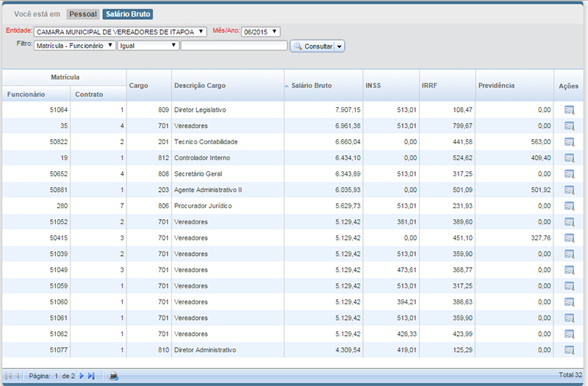Viewport: 588px width, 386px height.
Task: Open details icon for Diretor Legislativo row
Action: 569,110
